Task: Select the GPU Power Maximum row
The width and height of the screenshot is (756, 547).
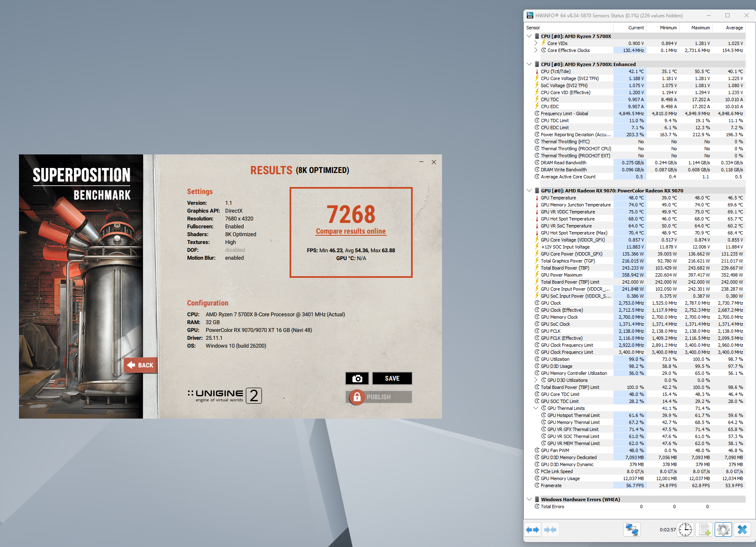Action: pyautogui.click(x=639, y=275)
